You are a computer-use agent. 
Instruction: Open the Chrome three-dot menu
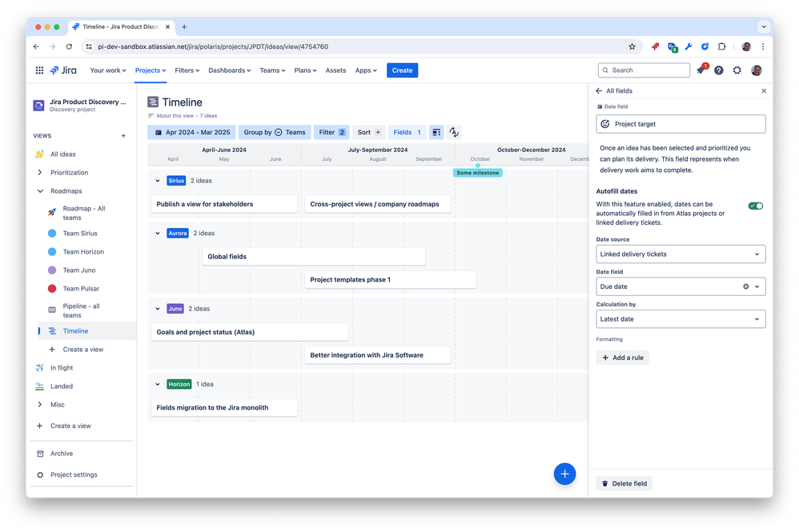pos(763,46)
